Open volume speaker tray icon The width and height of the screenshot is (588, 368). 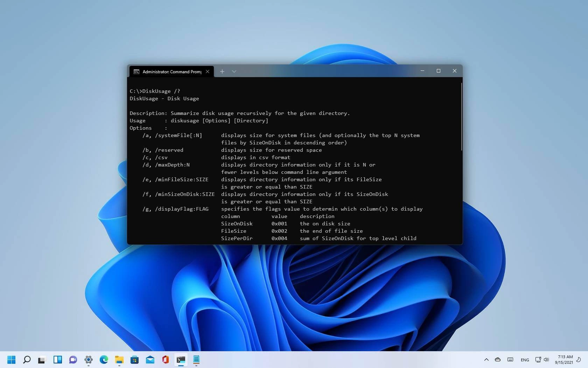point(546,360)
